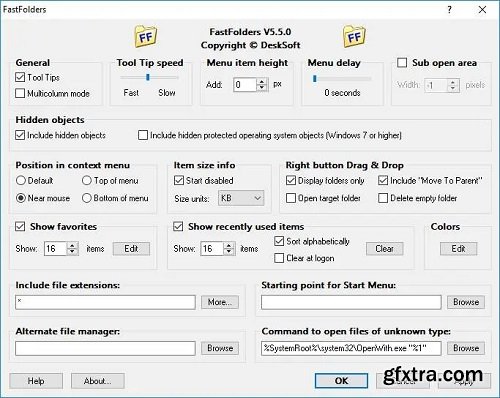This screenshot has width=500, height=398.
Task: Browse for Start Menu starting point
Action: click(466, 302)
